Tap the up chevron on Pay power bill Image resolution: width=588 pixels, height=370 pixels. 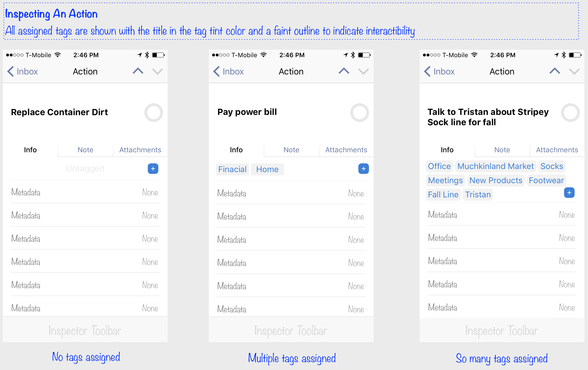[344, 71]
